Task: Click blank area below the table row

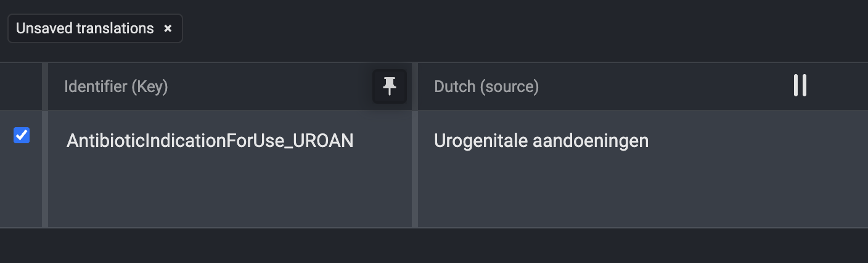Action: [x=432, y=246]
